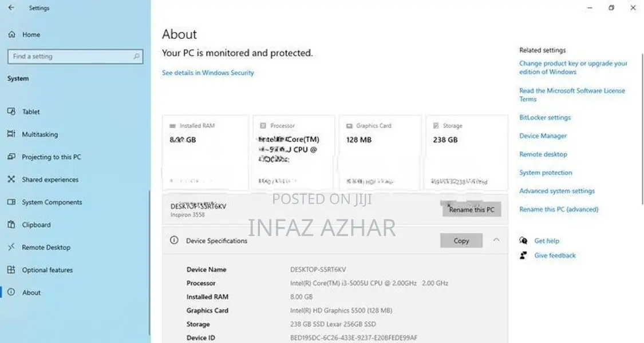Select the Multitasking icon in sidebar

coord(11,134)
